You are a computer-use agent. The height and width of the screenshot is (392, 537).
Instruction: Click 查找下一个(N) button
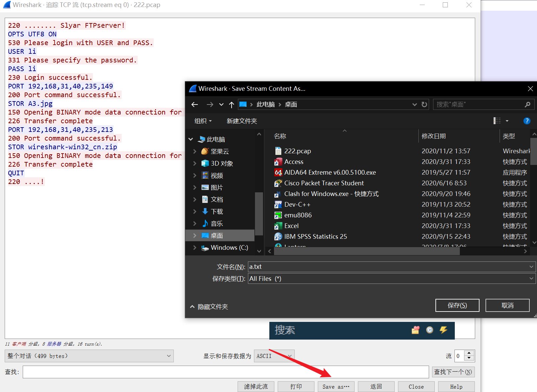pos(453,372)
